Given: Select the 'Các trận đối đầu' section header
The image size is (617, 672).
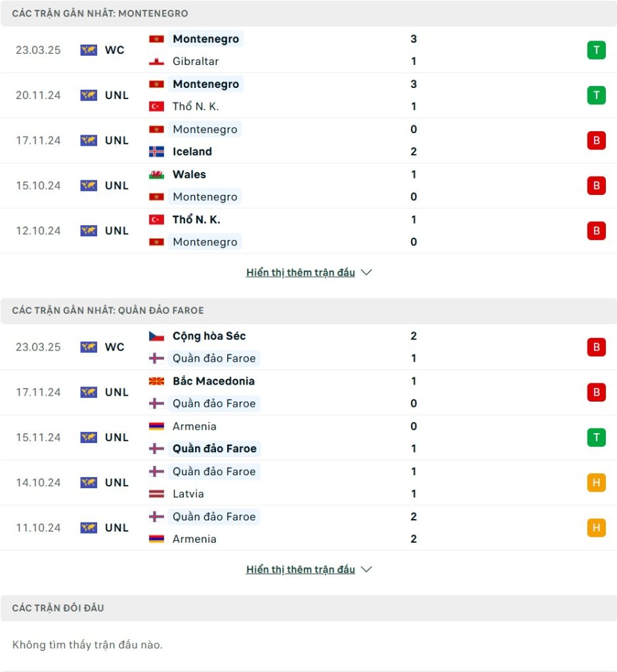Looking at the screenshot, I should click(x=308, y=608).
